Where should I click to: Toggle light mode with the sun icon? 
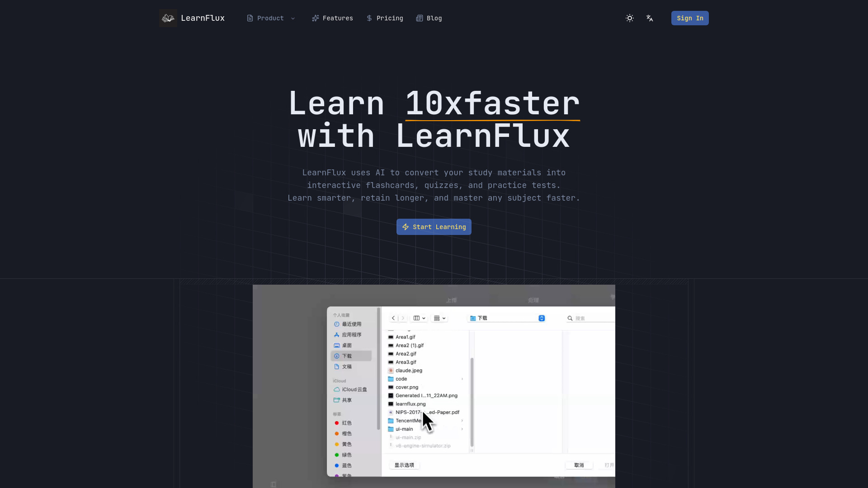(630, 18)
